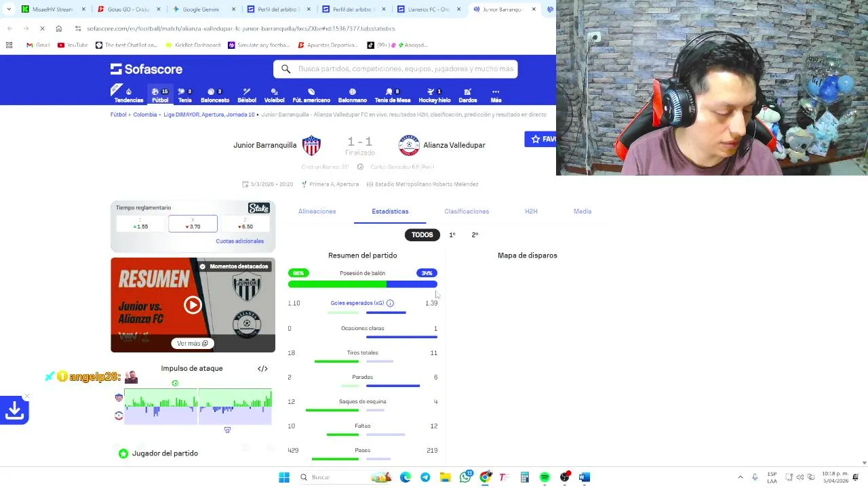Click the browser home button

pyautogui.click(x=58, y=28)
